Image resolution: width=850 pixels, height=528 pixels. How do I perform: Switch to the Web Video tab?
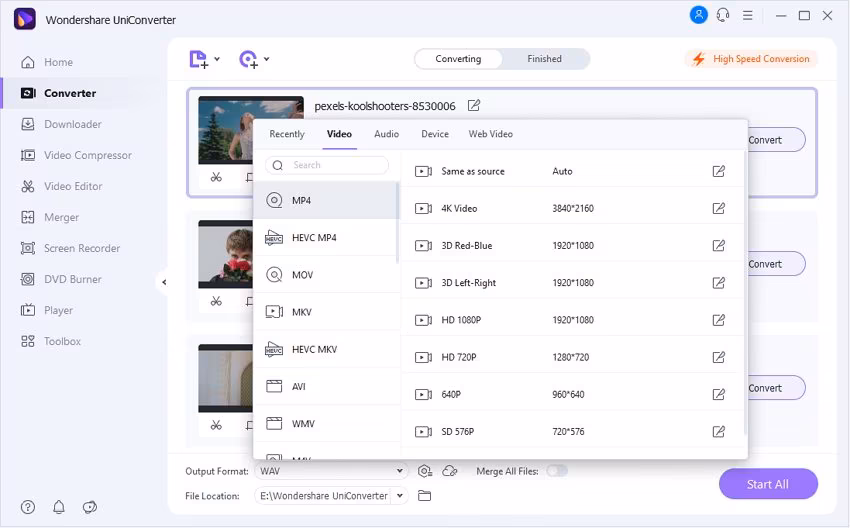[x=491, y=134]
